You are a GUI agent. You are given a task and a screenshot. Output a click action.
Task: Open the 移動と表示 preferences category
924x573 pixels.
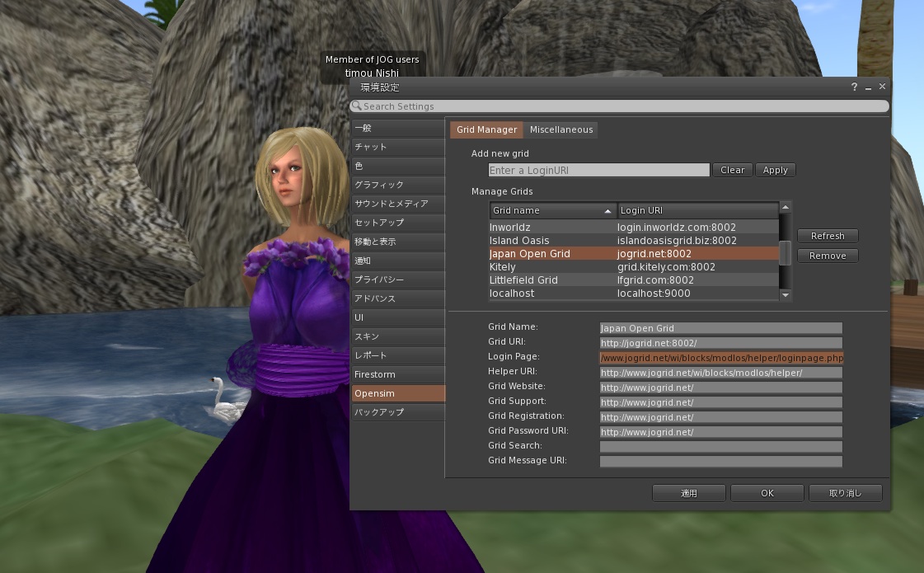(x=398, y=242)
